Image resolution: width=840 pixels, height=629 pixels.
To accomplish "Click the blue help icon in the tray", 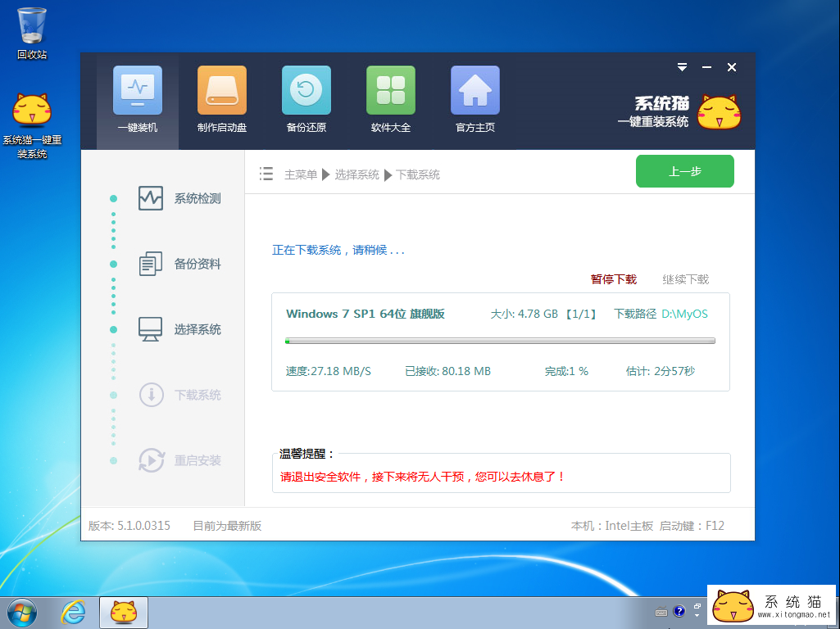I will pos(679,611).
